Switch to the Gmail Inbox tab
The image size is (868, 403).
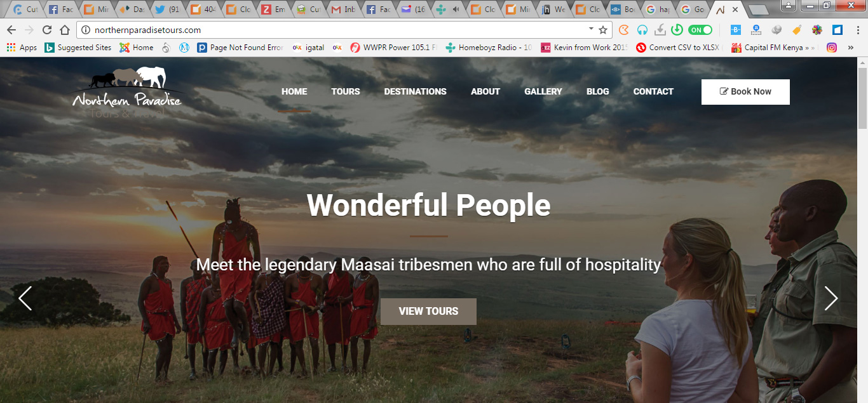tap(344, 10)
